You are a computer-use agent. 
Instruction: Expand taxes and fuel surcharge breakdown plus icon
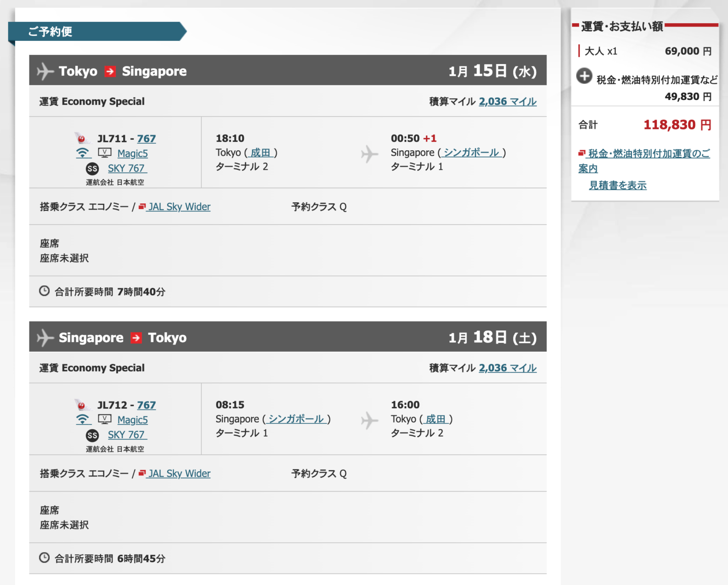point(584,76)
